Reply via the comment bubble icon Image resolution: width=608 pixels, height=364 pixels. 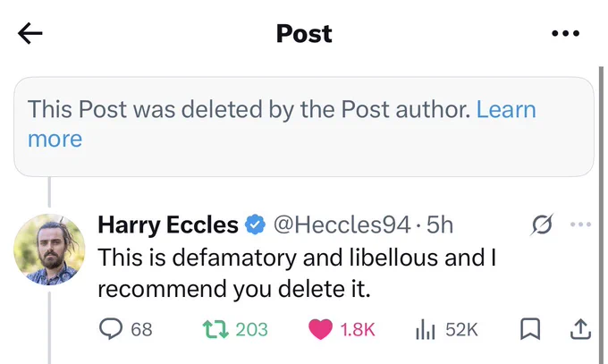pyautogui.click(x=111, y=329)
